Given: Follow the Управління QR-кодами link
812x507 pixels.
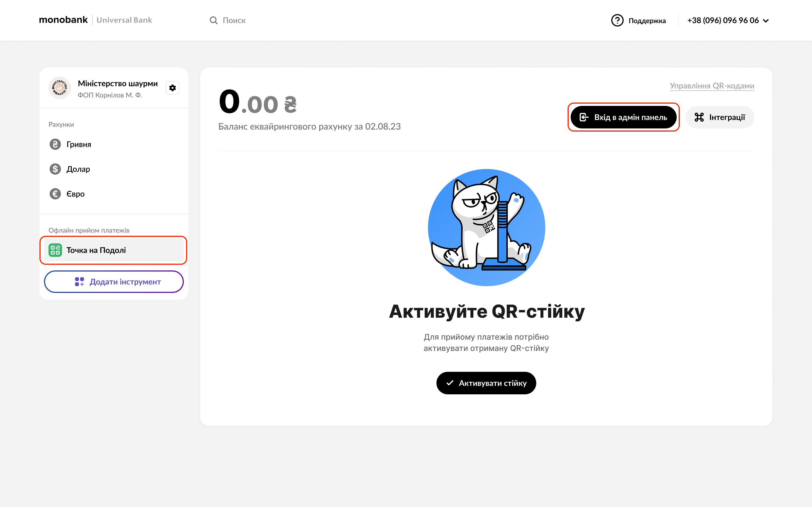Looking at the screenshot, I should pos(712,86).
